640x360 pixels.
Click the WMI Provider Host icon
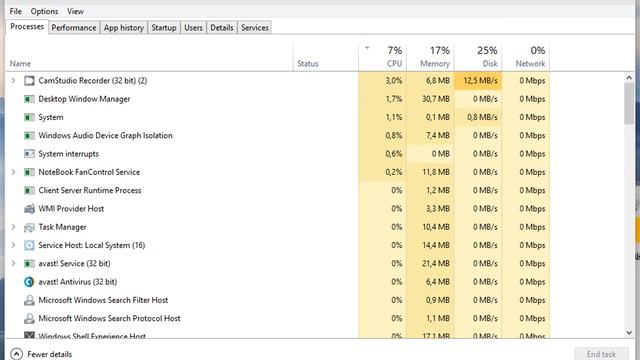pos(29,209)
